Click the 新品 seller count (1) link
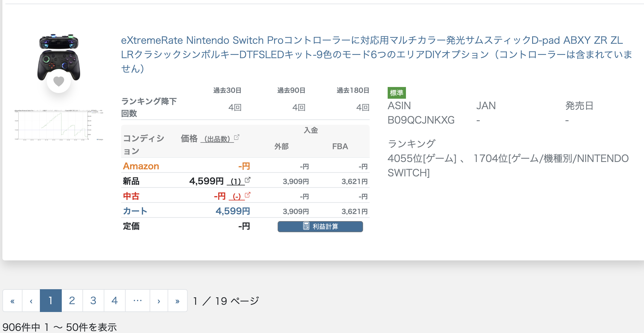 [x=236, y=181]
